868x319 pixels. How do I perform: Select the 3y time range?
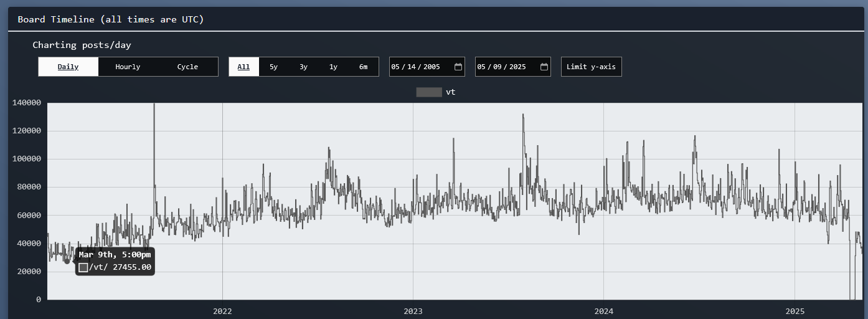pyautogui.click(x=303, y=67)
